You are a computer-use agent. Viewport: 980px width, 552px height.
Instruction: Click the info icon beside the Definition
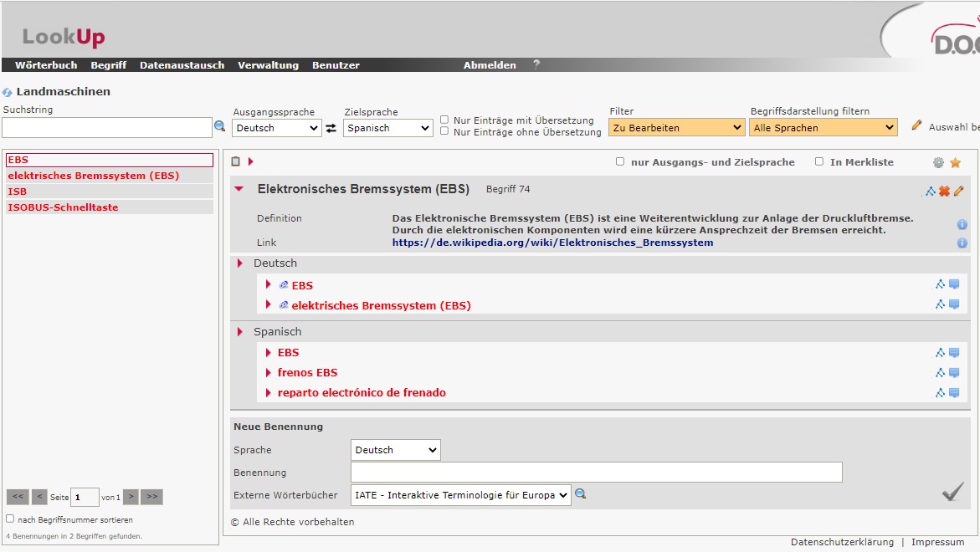(x=962, y=224)
